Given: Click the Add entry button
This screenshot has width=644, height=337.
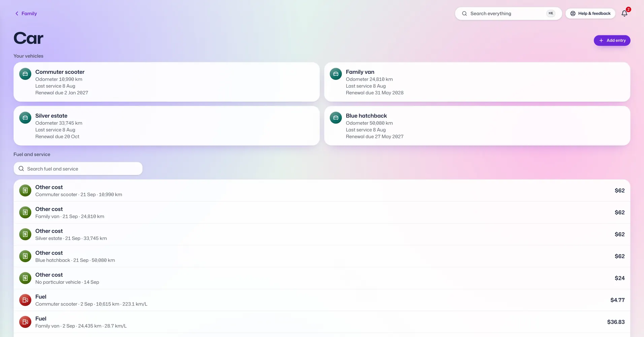Looking at the screenshot, I should [x=612, y=40].
